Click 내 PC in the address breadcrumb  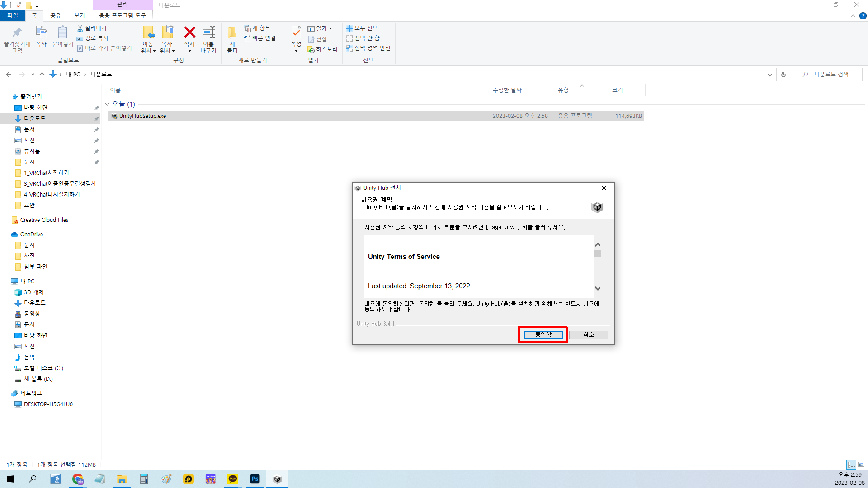pyautogui.click(x=73, y=75)
